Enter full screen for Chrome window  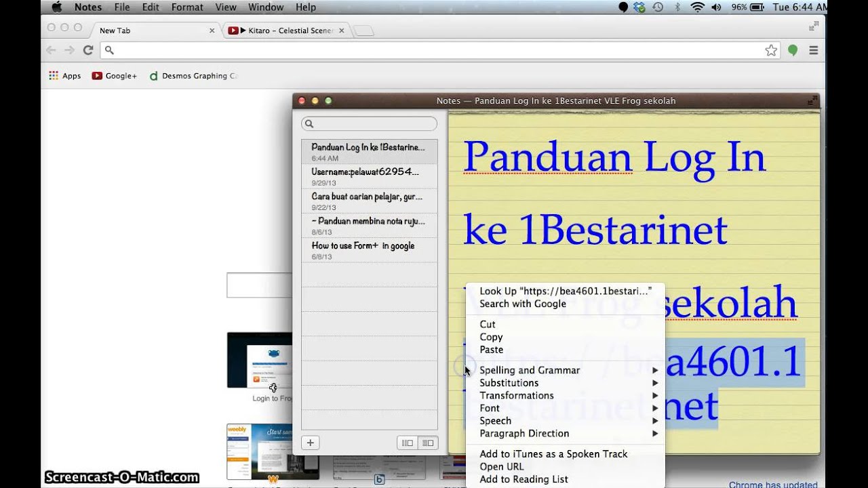point(814,26)
